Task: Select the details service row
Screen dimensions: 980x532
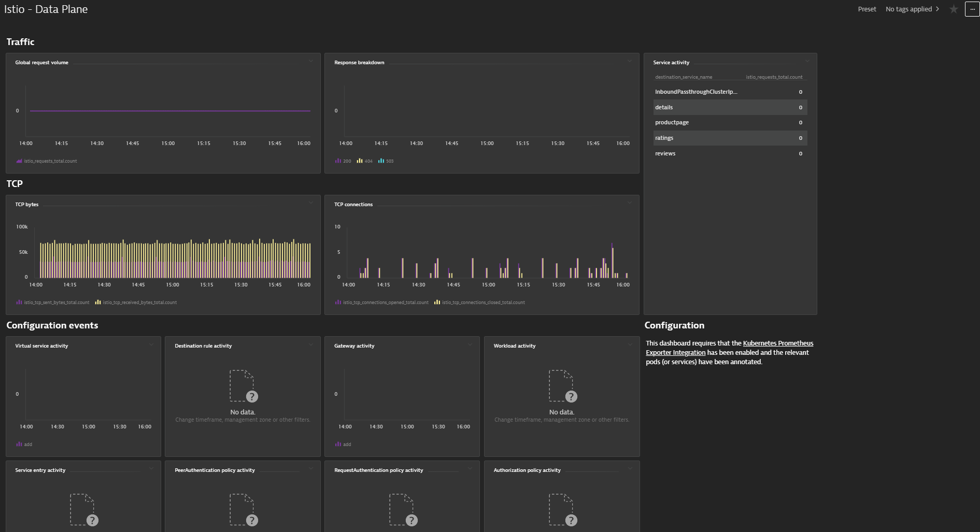Action: 730,107
